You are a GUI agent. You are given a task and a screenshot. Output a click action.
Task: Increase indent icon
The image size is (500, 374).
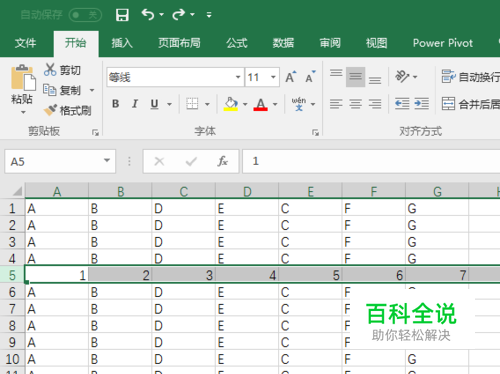tap(422, 104)
